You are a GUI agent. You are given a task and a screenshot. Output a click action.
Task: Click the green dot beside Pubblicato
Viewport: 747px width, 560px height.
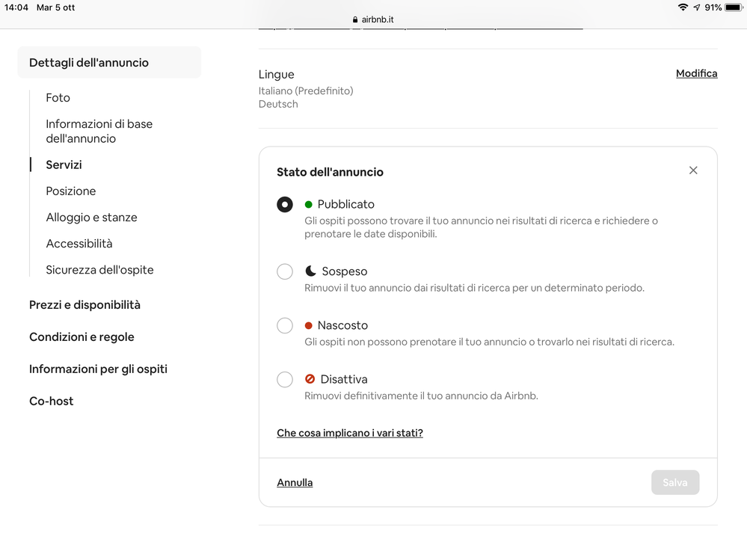pos(309,204)
